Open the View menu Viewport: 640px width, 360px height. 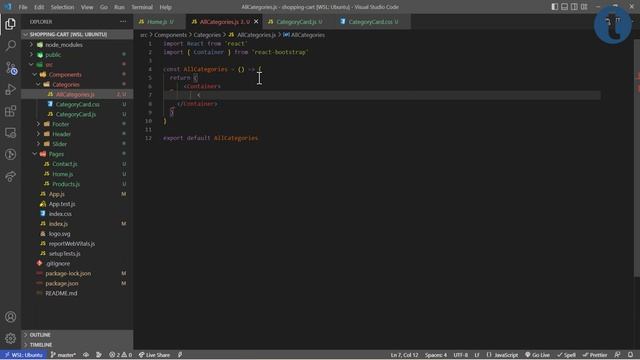[x=87, y=7]
